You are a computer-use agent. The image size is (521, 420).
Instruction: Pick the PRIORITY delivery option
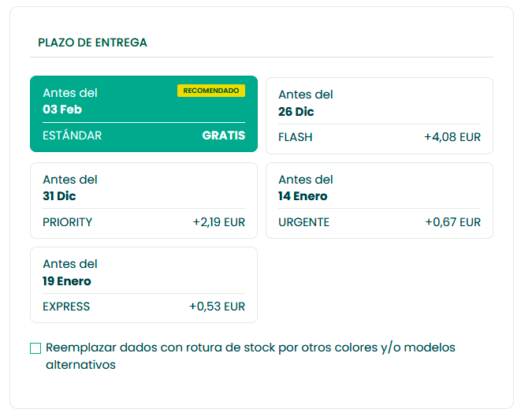point(143,200)
